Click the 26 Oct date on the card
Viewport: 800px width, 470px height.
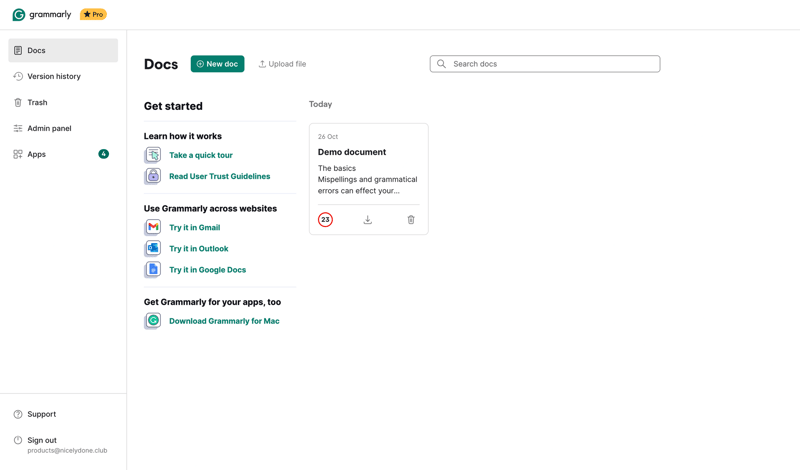(328, 137)
